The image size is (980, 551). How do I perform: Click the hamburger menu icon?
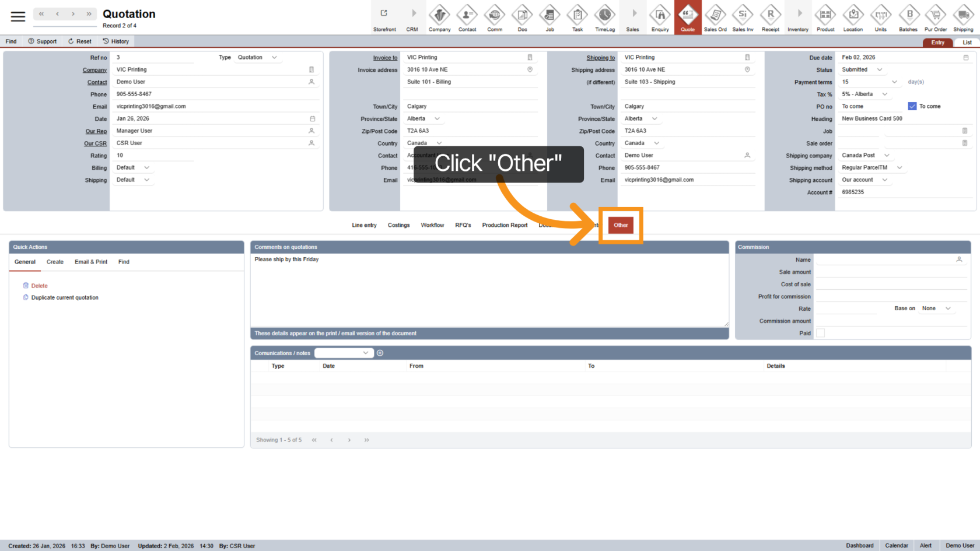18,16
